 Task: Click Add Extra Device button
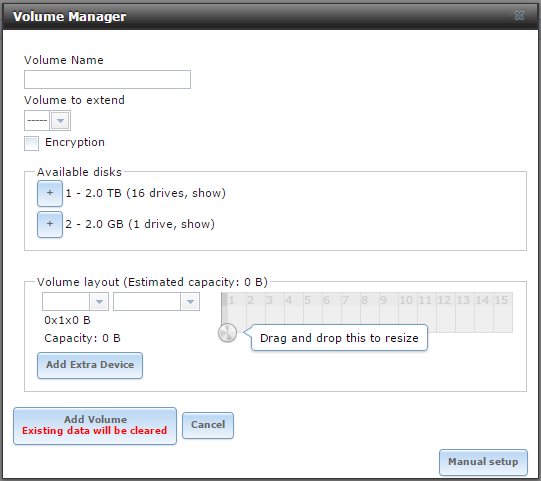point(90,365)
